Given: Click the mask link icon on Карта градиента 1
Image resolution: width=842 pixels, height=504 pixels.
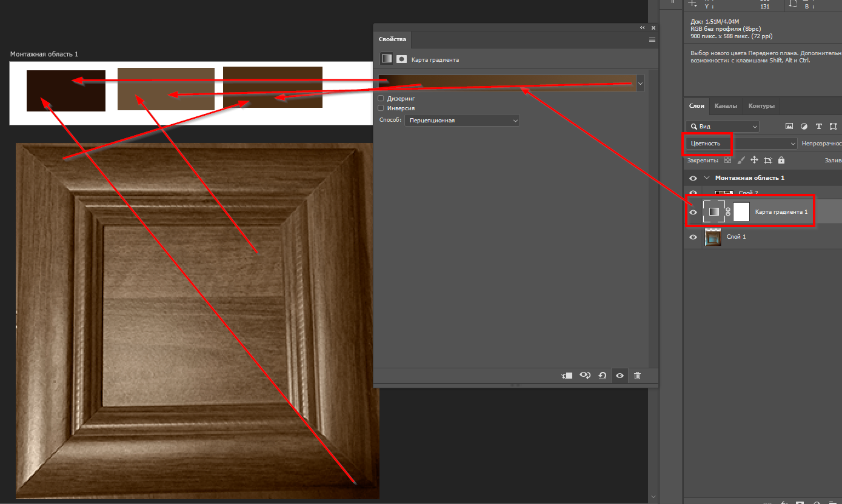Looking at the screenshot, I should tap(728, 212).
